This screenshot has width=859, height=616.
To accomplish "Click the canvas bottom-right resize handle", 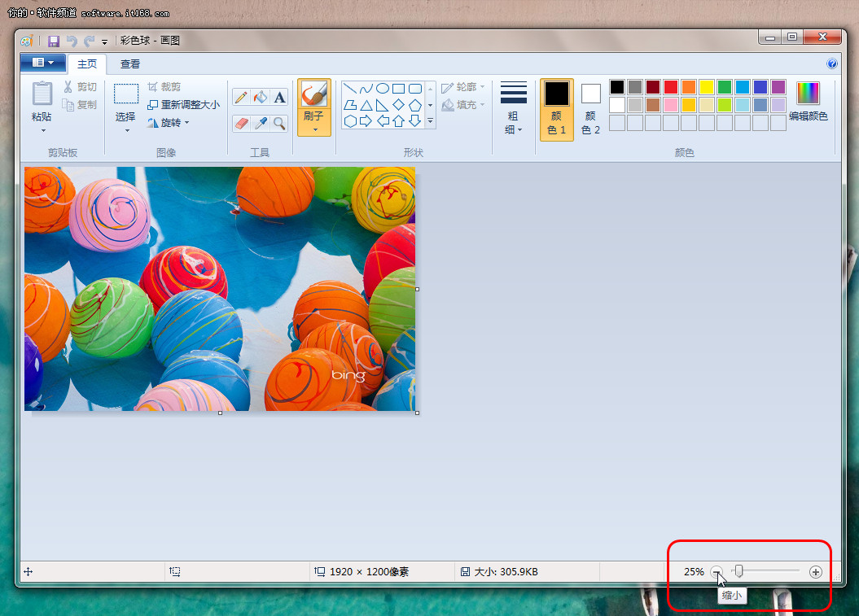I will (x=418, y=413).
